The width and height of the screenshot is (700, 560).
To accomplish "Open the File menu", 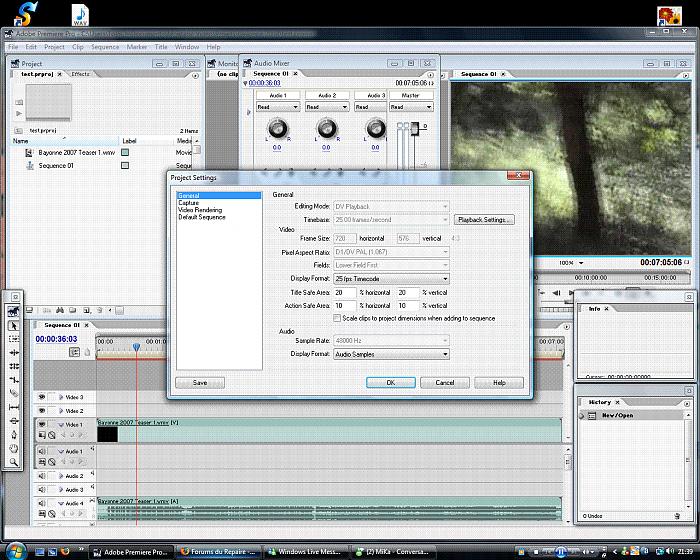I will (x=13, y=47).
